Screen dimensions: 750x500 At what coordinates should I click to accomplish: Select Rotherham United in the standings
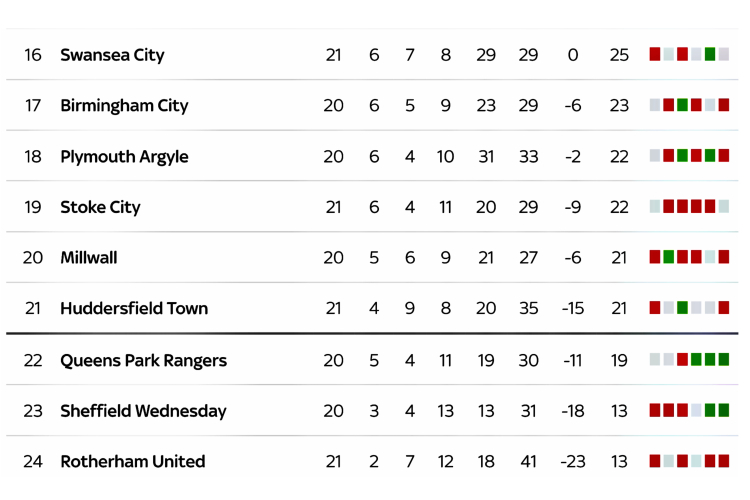click(132, 462)
